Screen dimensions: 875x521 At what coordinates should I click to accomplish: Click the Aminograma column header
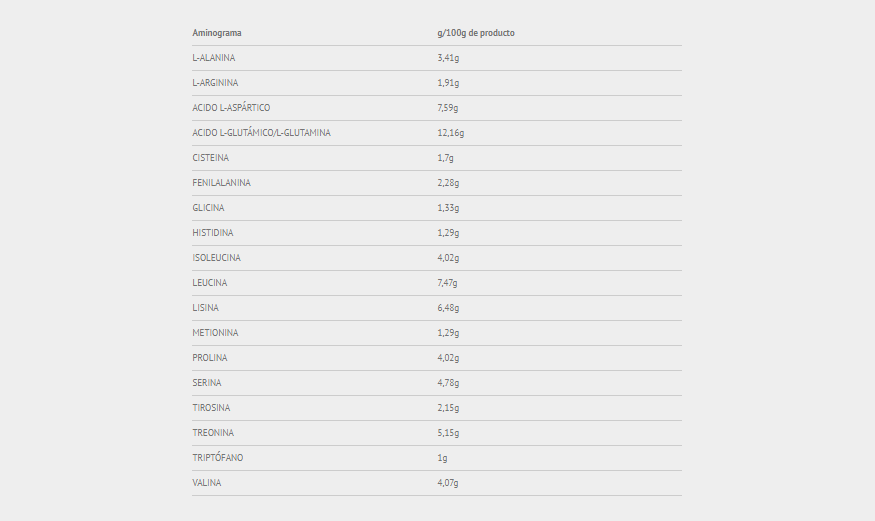coord(217,33)
